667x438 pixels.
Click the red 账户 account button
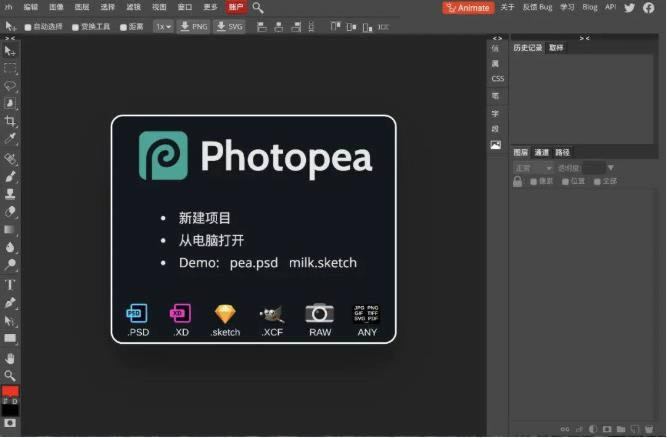[236, 7]
